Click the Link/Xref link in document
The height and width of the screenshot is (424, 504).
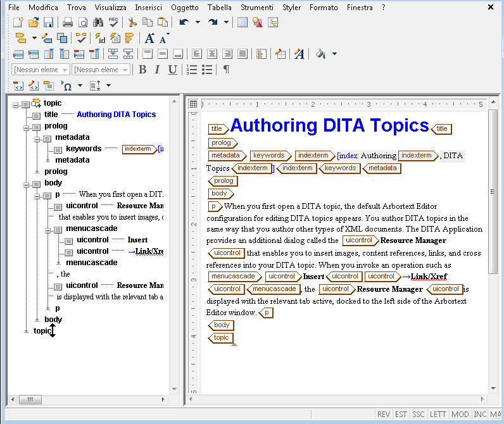[429, 277]
